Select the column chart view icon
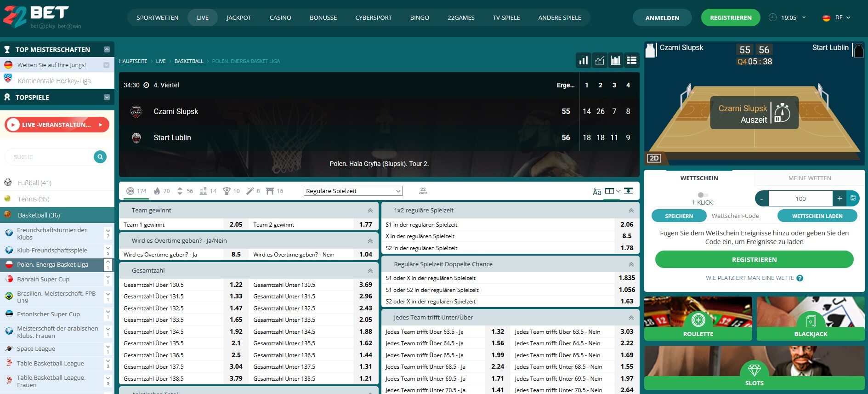The width and height of the screenshot is (868, 394). pyautogui.click(x=616, y=60)
